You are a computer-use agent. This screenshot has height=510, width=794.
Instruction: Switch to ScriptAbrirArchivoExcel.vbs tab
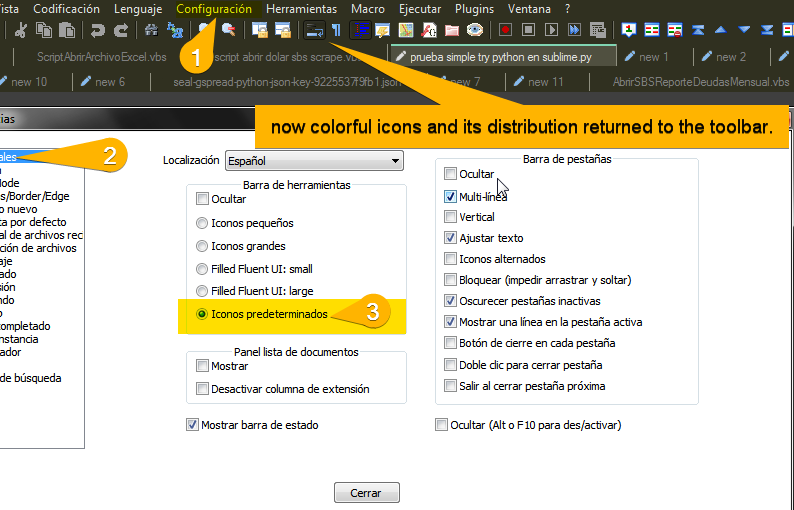coord(101,57)
